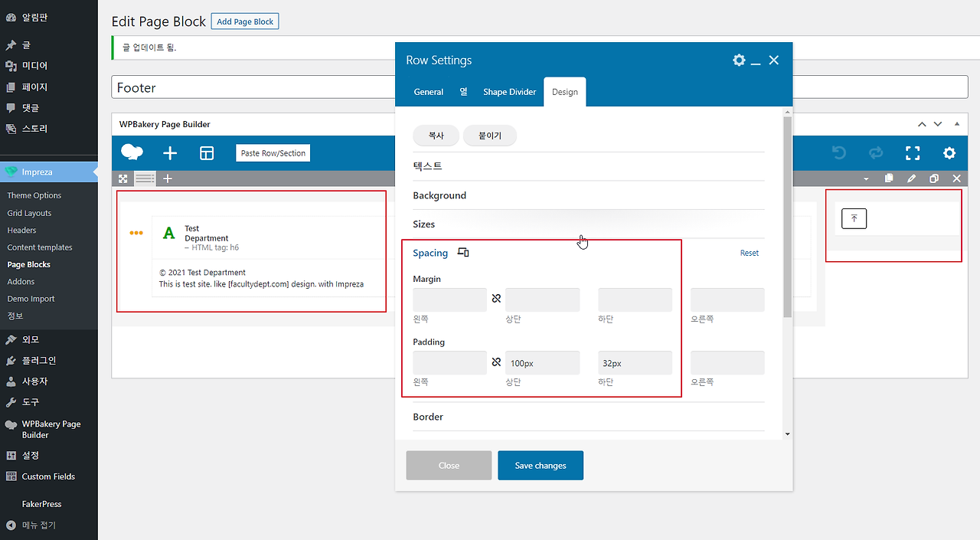Click 복사 copy button
The width and height of the screenshot is (980, 540).
(436, 136)
